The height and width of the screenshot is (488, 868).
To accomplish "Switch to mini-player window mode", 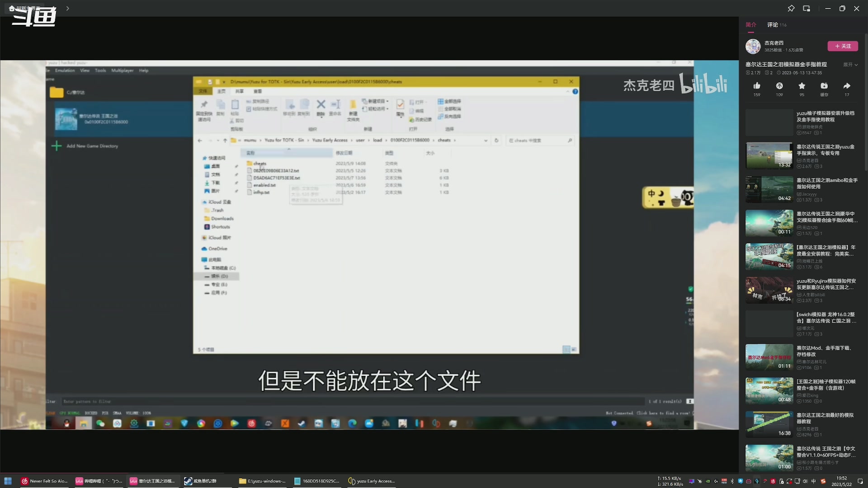I will (x=807, y=8).
